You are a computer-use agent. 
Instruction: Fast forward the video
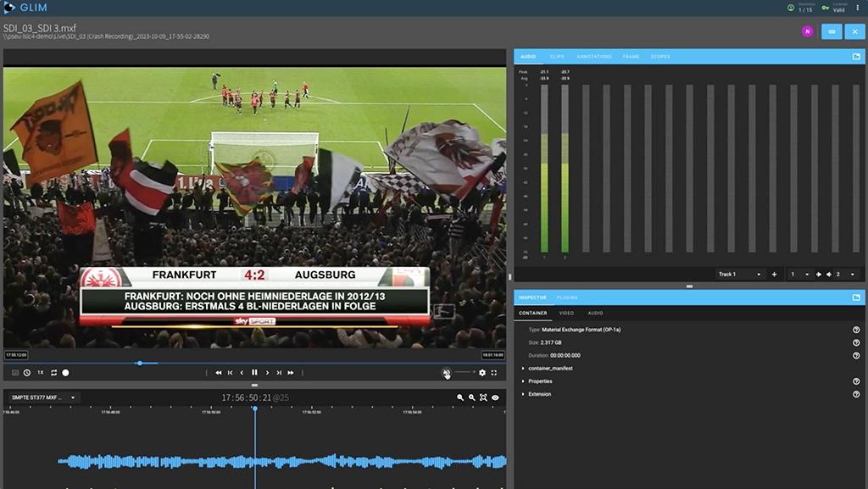[291, 373]
